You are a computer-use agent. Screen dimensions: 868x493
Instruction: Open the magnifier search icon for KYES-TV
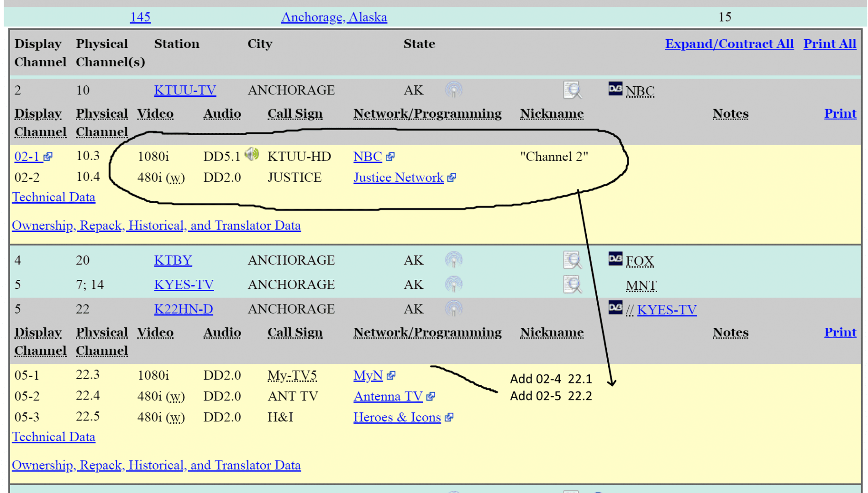[572, 284]
